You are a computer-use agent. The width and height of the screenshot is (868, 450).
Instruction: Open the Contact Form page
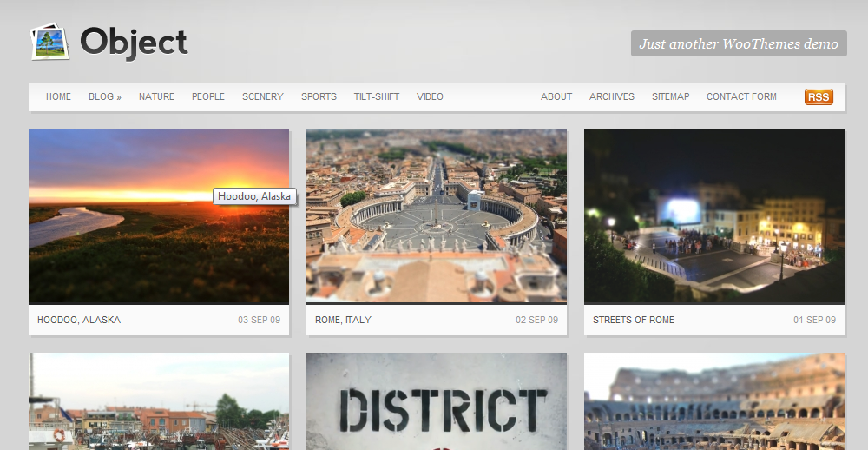pyautogui.click(x=741, y=96)
